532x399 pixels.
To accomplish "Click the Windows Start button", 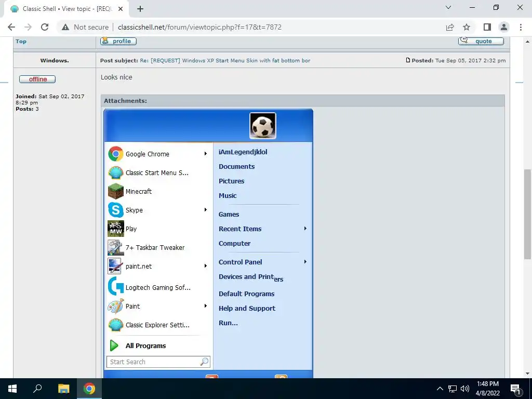I will tap(12, 389).
